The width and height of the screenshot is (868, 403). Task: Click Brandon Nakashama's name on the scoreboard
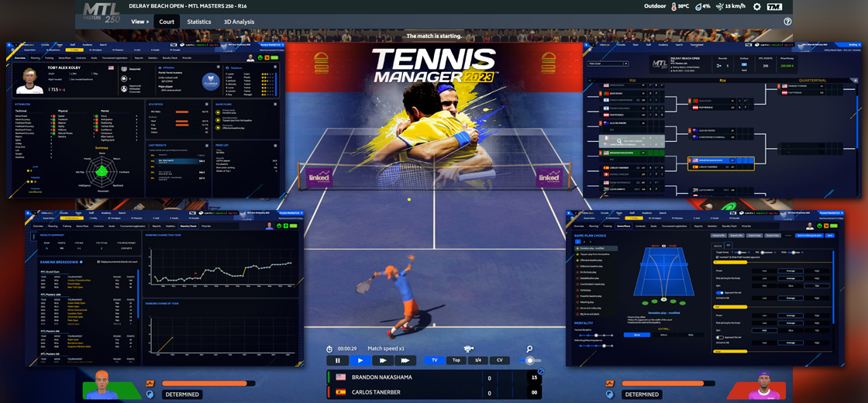[381, 377]
